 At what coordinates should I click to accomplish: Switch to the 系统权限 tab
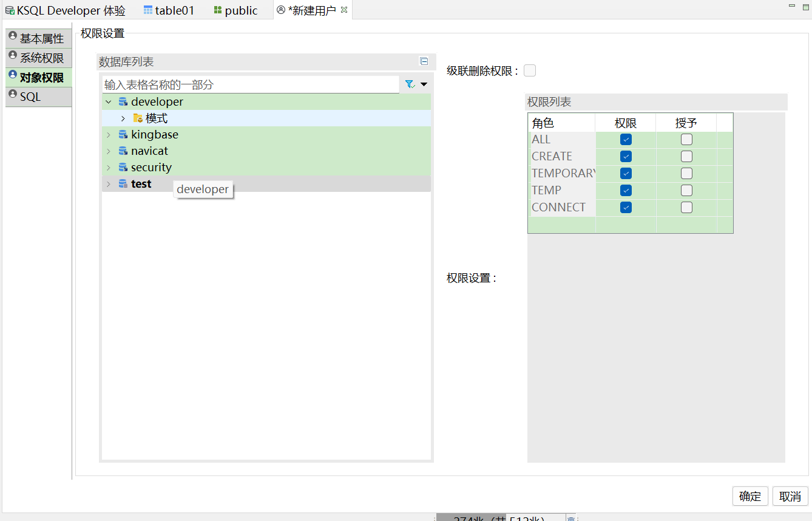[41, 58]
